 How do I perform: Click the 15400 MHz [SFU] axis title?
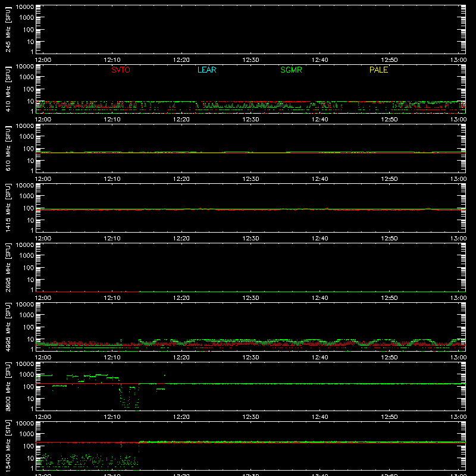click(x=8, y=446)
